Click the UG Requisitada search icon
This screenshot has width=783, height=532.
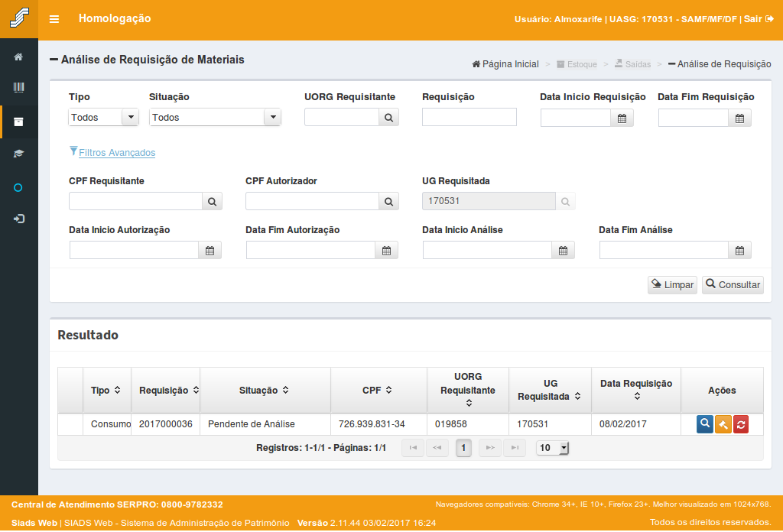(x=565, y=202)
